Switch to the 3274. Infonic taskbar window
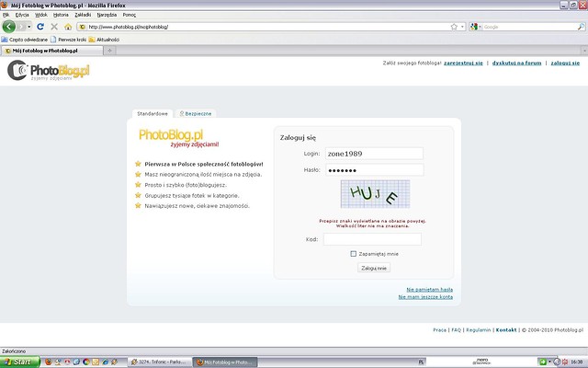Viewport: 588px width, 368px height. (159, 362)
